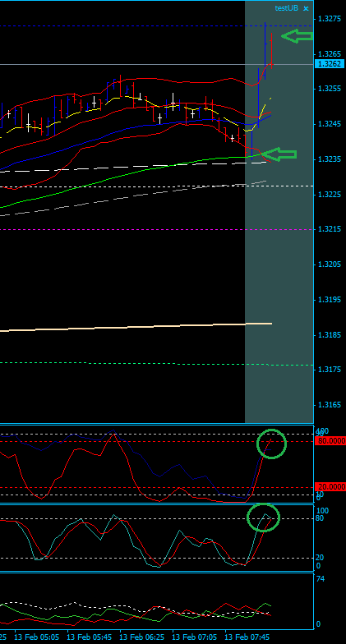Viewport: 346px width, 644px height.
Task: Select the 1.3215 price axis label
Action: pos(329,229)
